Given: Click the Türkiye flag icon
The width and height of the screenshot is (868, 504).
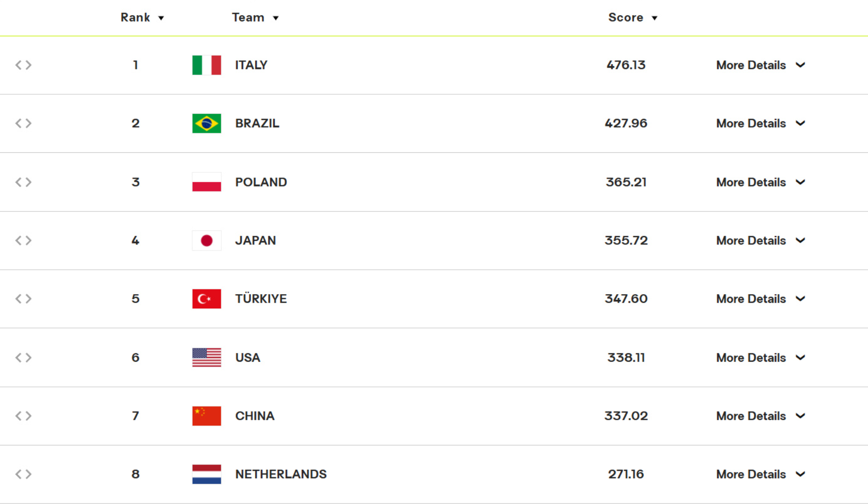Looking at the screenshot, I should click(207, 299).
